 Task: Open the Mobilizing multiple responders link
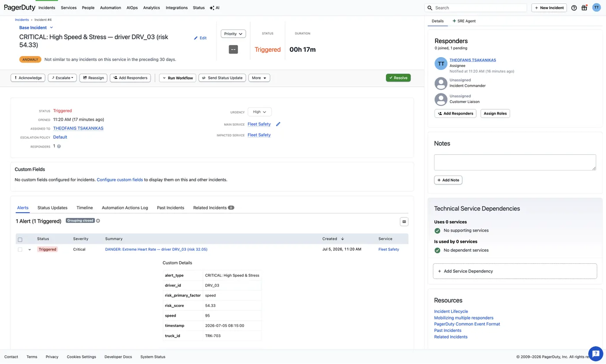pos(464,318)
